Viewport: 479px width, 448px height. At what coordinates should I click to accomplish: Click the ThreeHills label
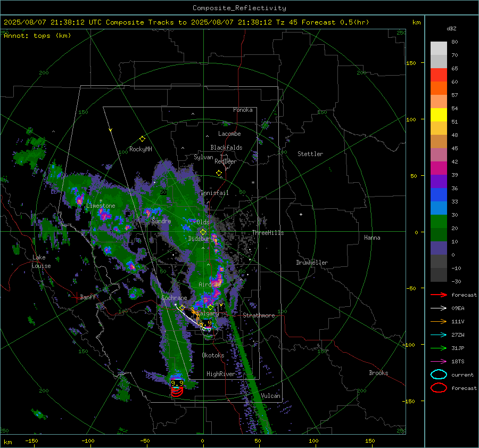268,233
